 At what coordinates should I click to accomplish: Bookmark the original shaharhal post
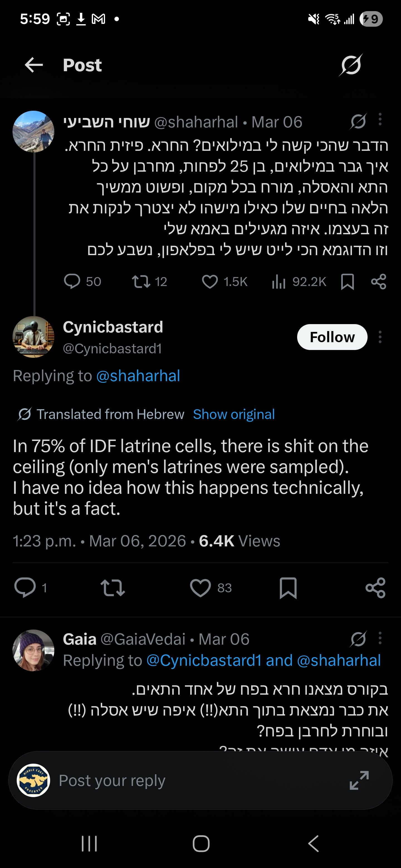click(x=347, y=282)
